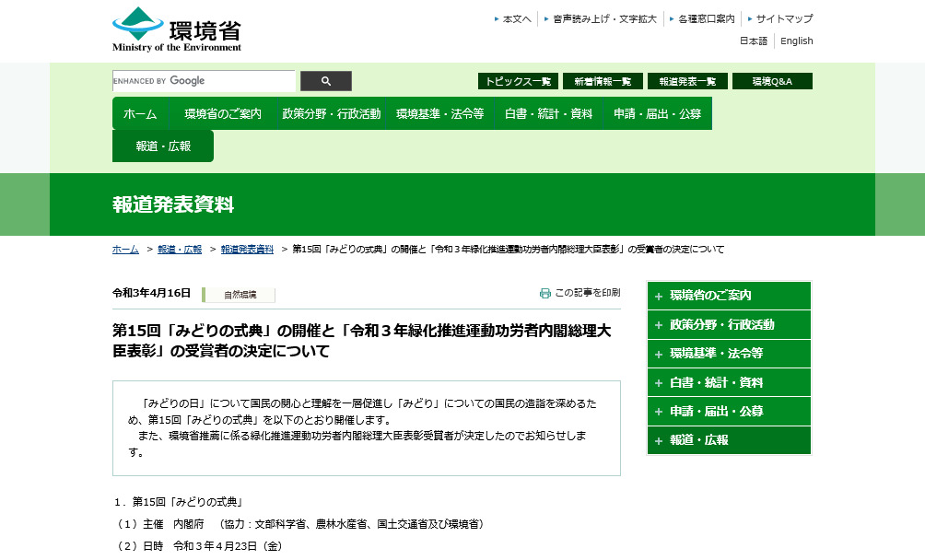This screenshot has width=925, height=560.
Task: Type in the Google search field
Action: [204, 81]
